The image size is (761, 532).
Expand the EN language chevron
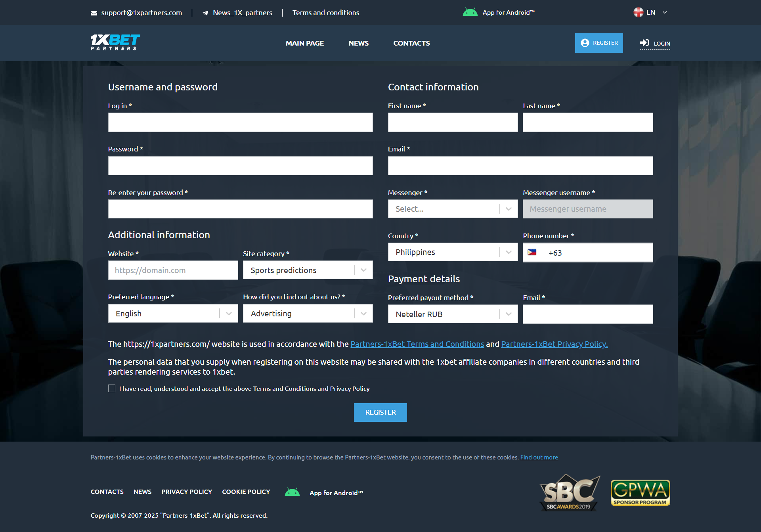point(665,12)
